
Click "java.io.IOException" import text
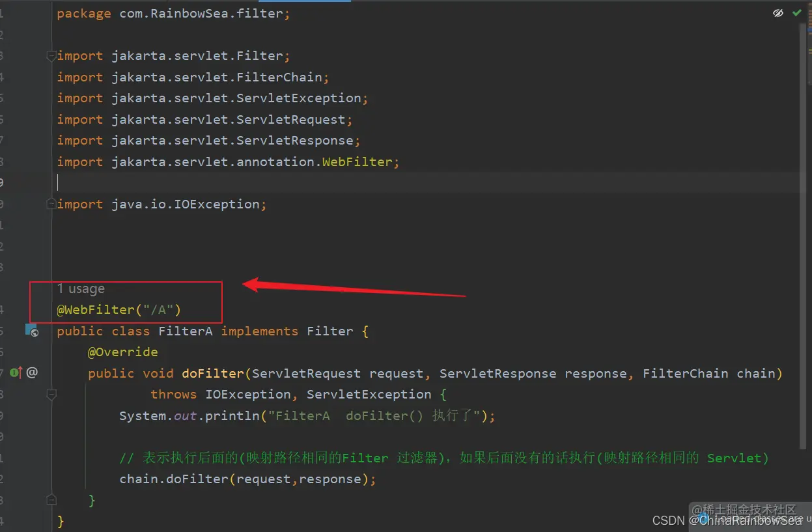186,204
